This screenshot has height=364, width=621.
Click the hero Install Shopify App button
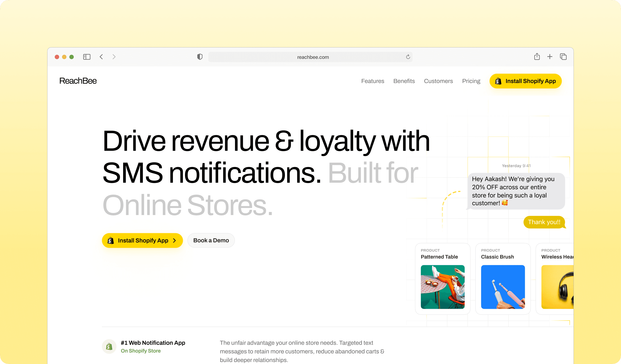pyautogui.click(x=143, y=240)
